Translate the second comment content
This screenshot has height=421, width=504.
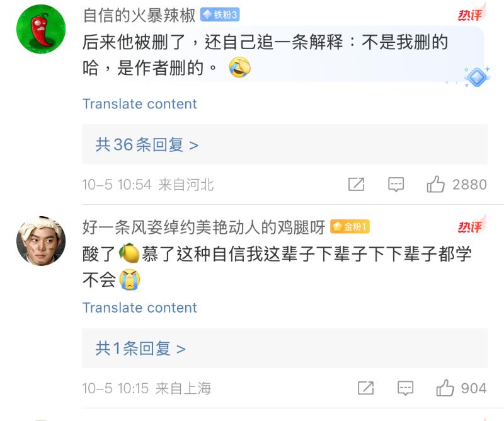click(139, 308)
